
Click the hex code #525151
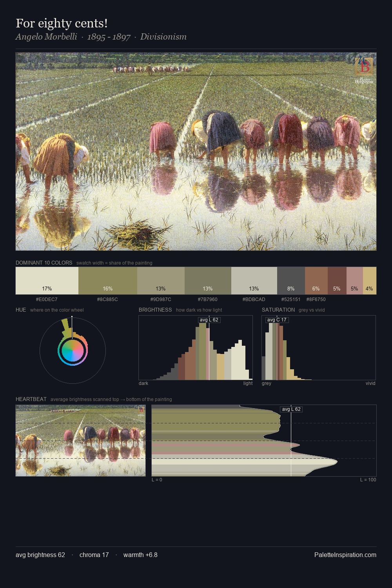coord(291,299)
